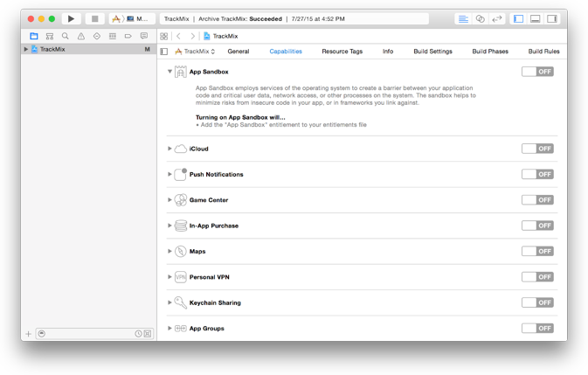Switch to the General tab
588x375 pixels.
click(239, 52)
